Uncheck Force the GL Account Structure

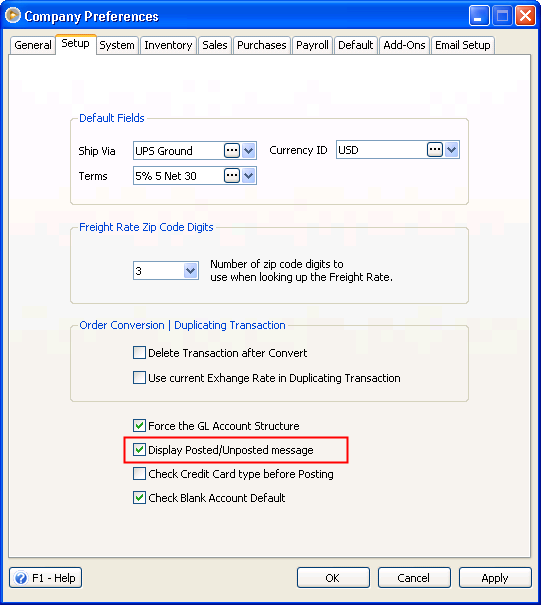pyautogui.click(x=139, y=426)
